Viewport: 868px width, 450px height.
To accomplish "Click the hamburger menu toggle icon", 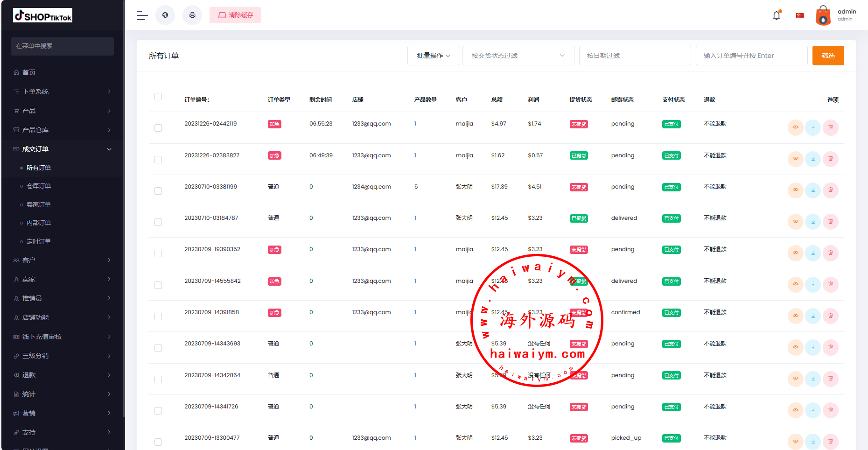I will pyautogui.click(x=142, y=15).
